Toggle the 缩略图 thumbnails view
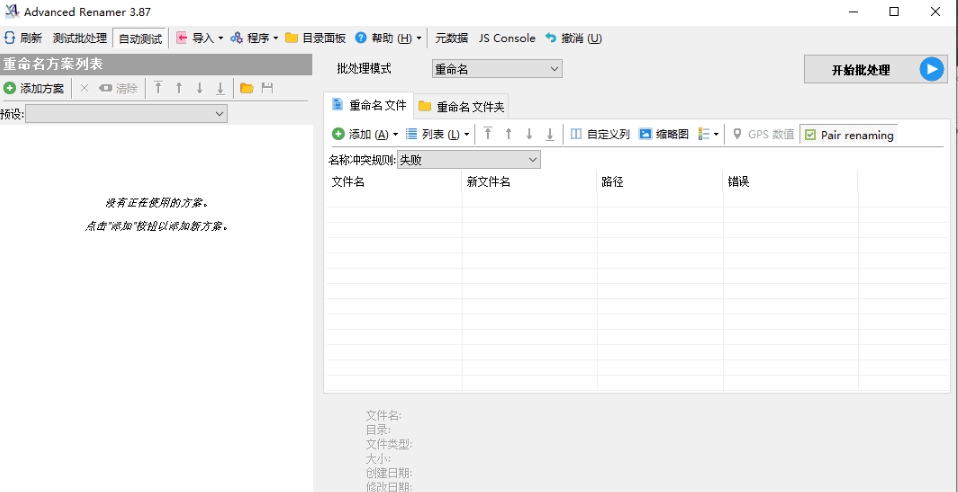The height and width of the screenshot is (492, 958). coord(664,134)
